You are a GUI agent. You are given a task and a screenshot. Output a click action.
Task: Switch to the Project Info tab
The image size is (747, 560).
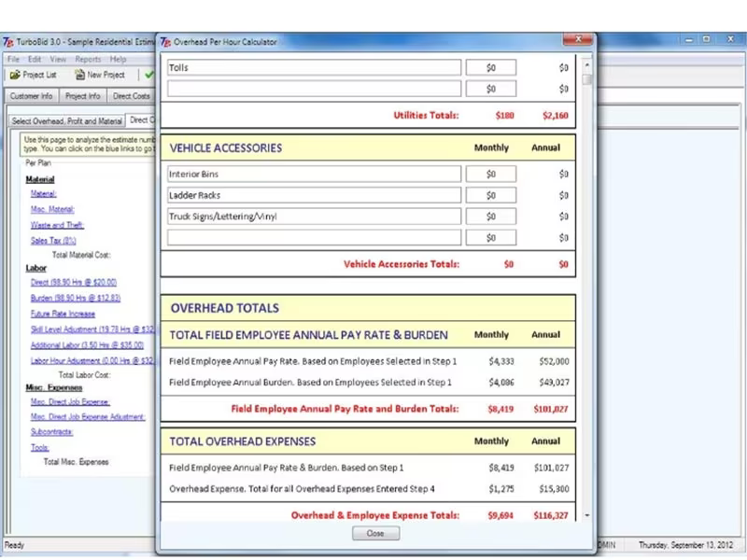click(83, 96)
